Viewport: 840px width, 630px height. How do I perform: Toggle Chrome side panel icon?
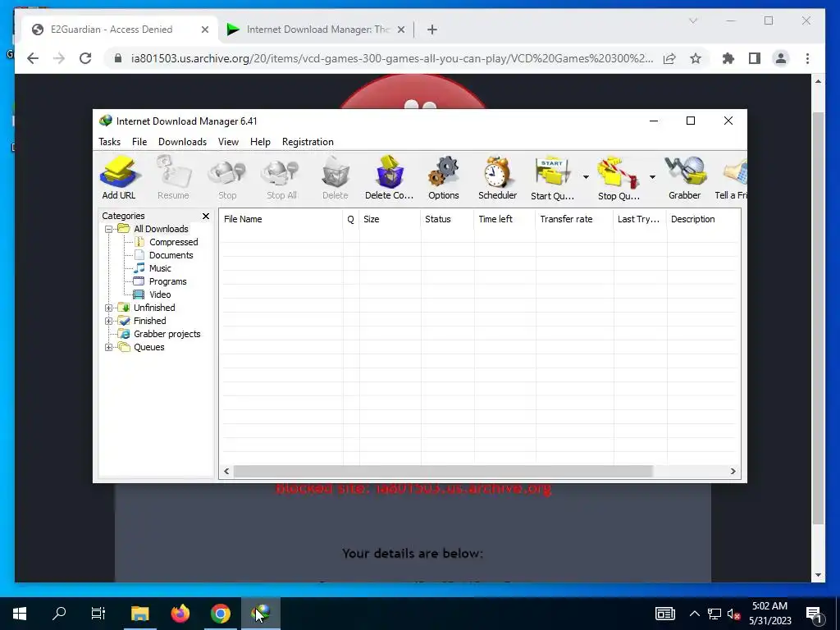point(755,58)
